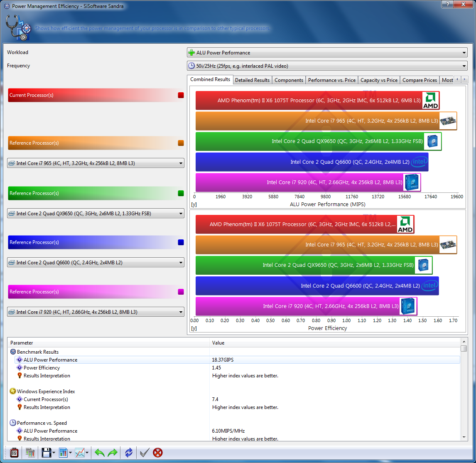Image resolution: width=476 pixels, height=463 pixels.
Task: Open the Performance vs. Price tab
Action: pos(332,80)
